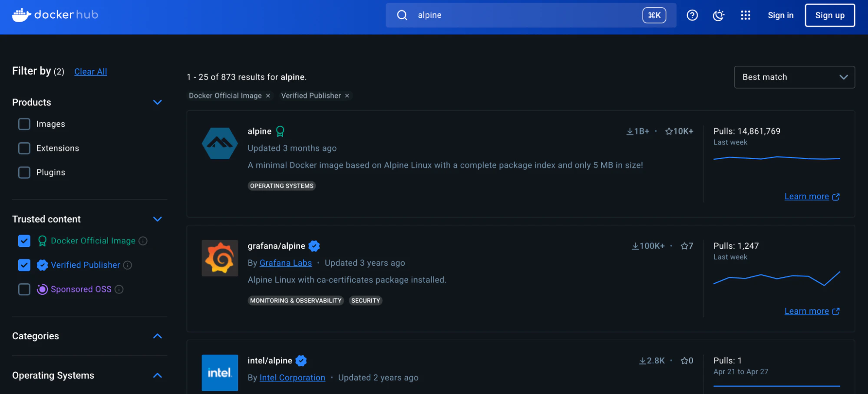Viewport: 868px width, 394px height.
Task: Open the Intel Corporation publisher link
Action: (x=292, y=378)
